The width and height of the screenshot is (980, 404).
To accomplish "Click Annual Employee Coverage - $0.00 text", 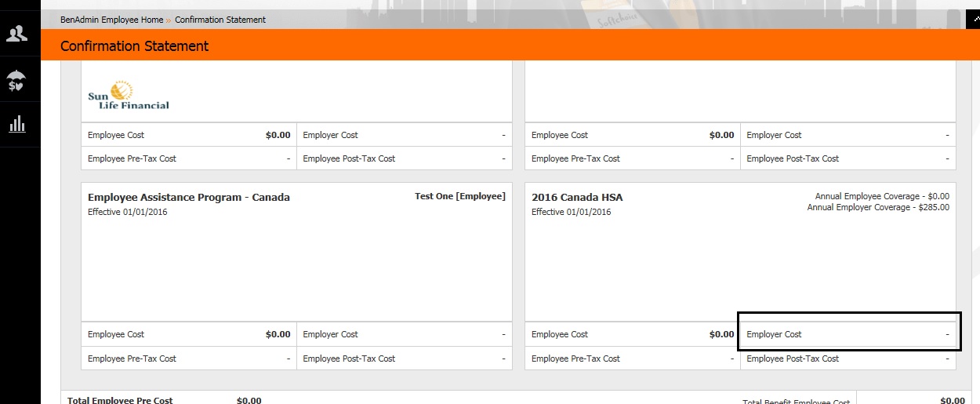I will click(882, 196).
